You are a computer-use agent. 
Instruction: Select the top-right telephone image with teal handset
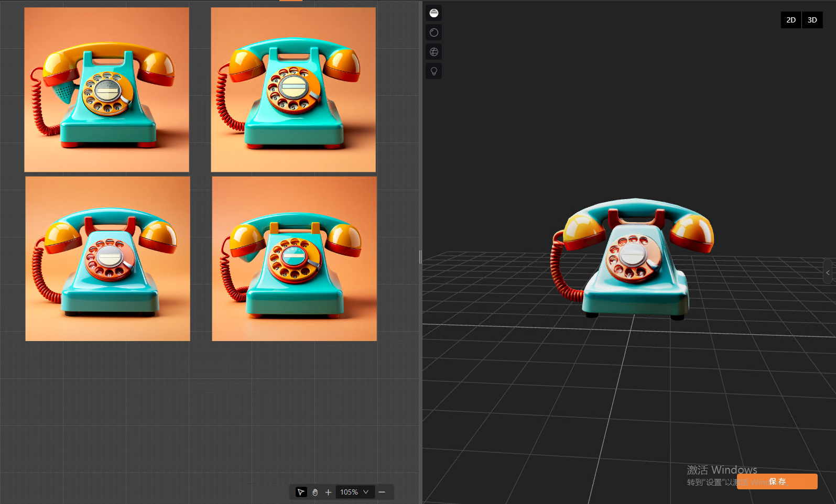coord(294,90)
